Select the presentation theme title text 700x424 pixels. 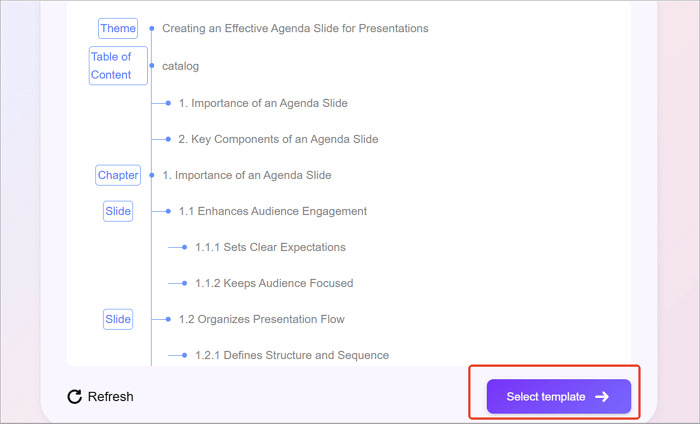(295, 29)
